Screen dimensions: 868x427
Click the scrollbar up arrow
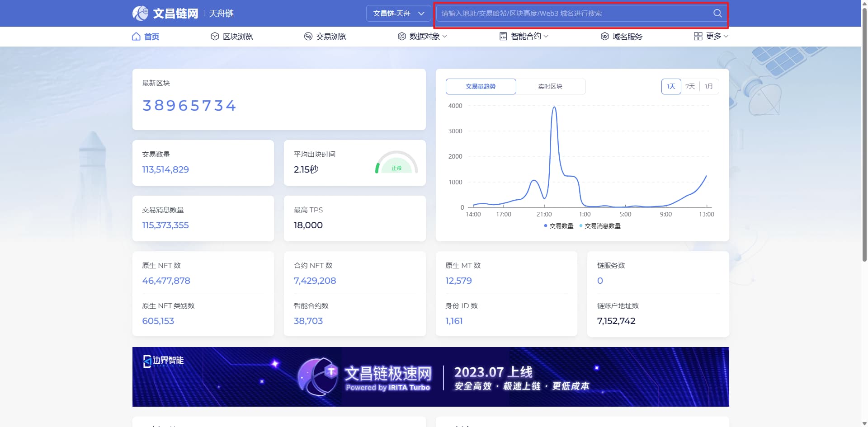pos(864,3)
